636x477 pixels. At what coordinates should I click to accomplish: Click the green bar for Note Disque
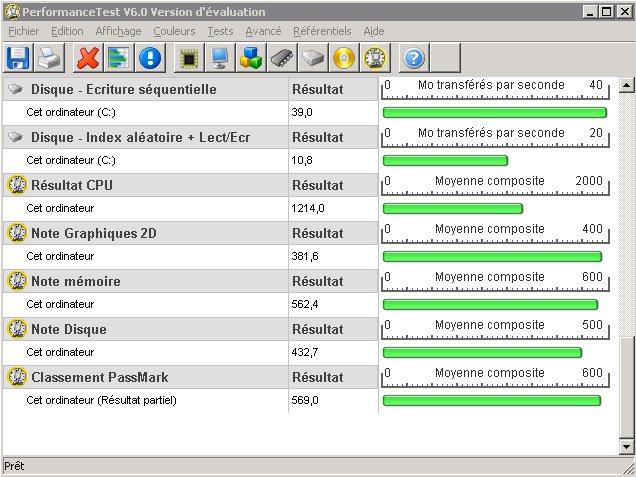(483, 353)
